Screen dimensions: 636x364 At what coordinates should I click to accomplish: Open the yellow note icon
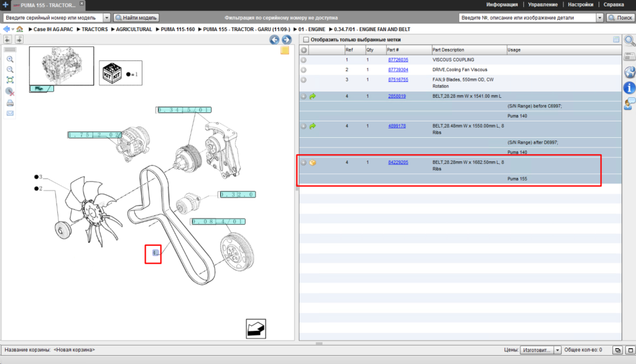tap(285, 50)
